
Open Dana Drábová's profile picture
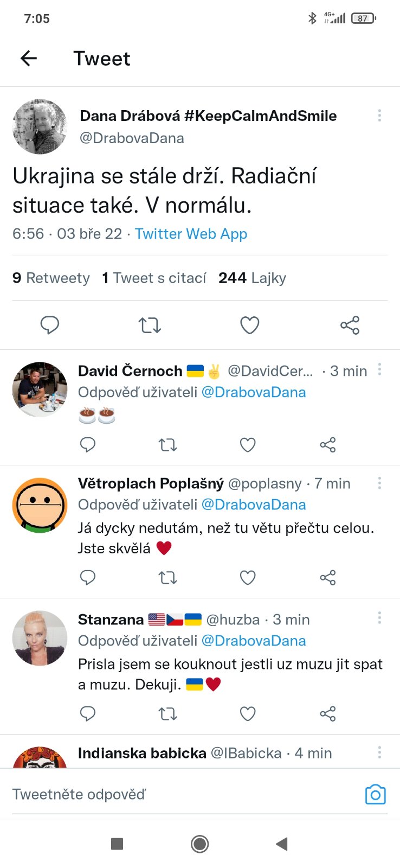(40, 126)
